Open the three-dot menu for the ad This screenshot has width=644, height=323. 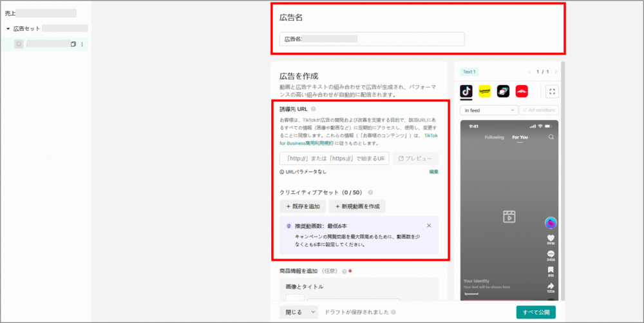point(82,44)
